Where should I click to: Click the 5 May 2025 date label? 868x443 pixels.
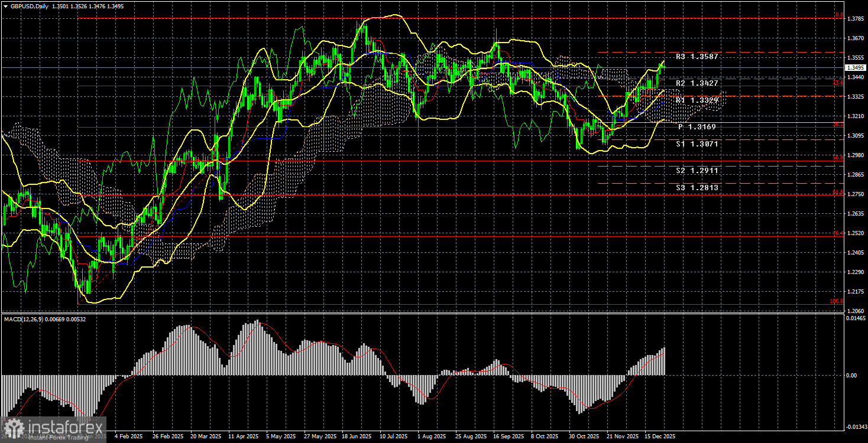[x=281, y=437]
